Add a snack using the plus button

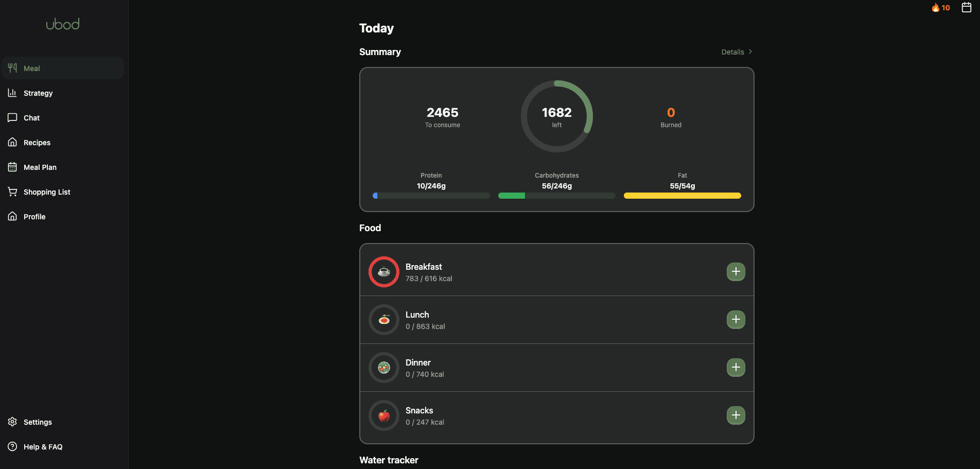coord(736,415)
